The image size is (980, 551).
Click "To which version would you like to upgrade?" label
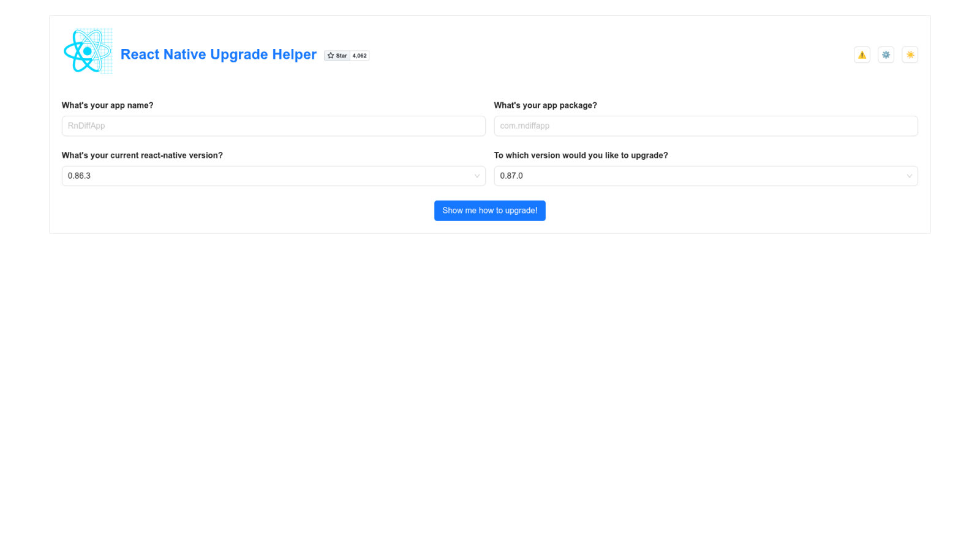point(581,156)
